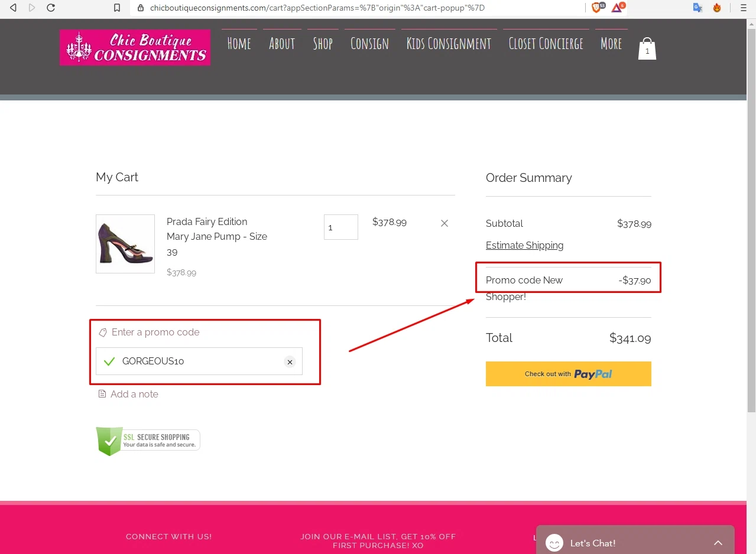Viewport: 756px width, 554px height.
Task: Click the -$37.90 promo discount value
Action: 635,281
